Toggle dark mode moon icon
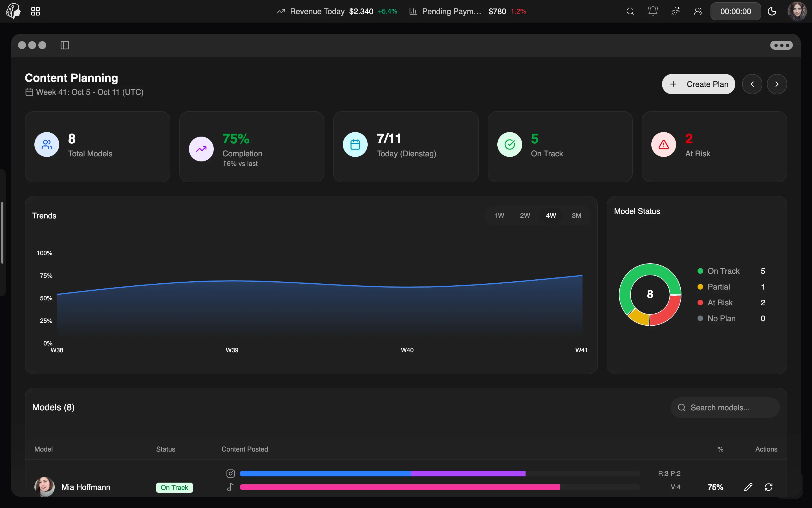The image size is (812, 508). (x=772, y=11)
